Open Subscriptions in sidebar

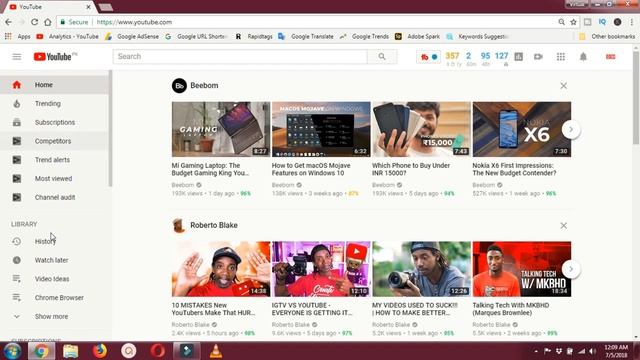[54, 122]
